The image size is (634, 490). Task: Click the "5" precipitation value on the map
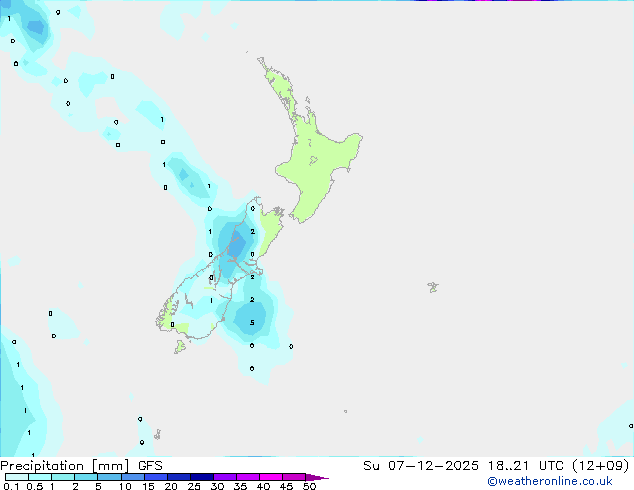tap(252, 323)
